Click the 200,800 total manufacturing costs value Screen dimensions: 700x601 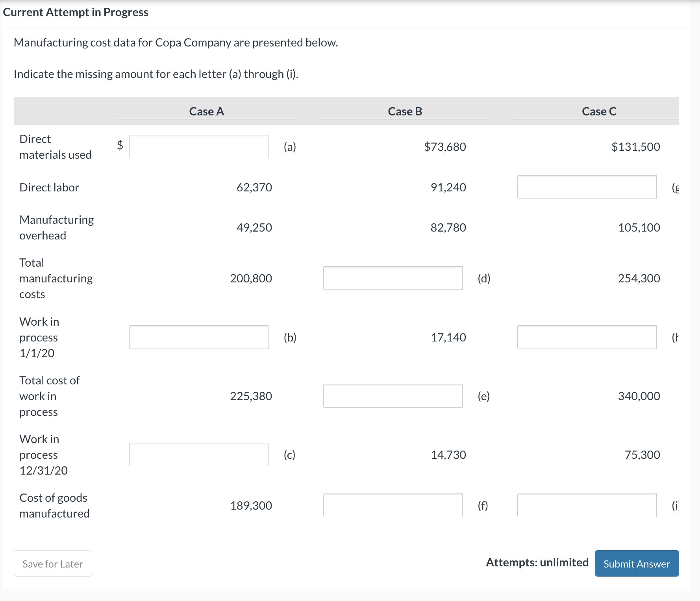click(251, 278)
